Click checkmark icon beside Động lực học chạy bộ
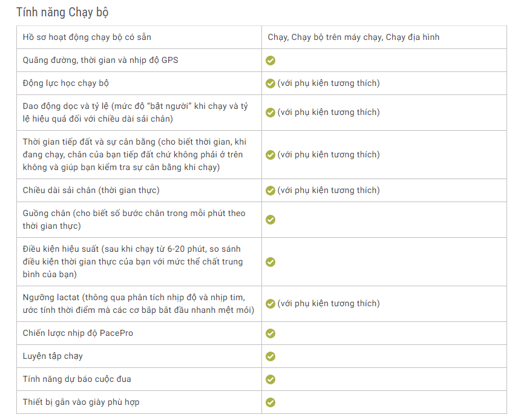The height and width of the screenshot is (420, 518). coord(270,84)
